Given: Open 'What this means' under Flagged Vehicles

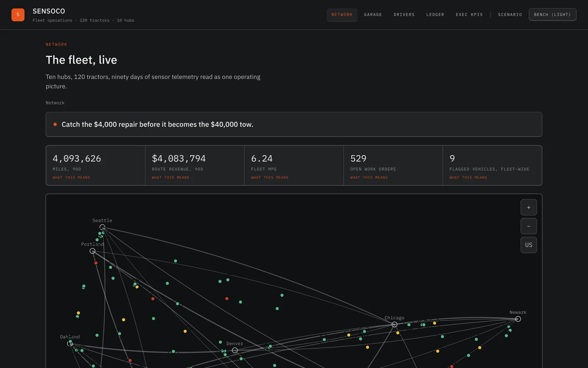Looking at the screenshot, I should coord(468,178).
